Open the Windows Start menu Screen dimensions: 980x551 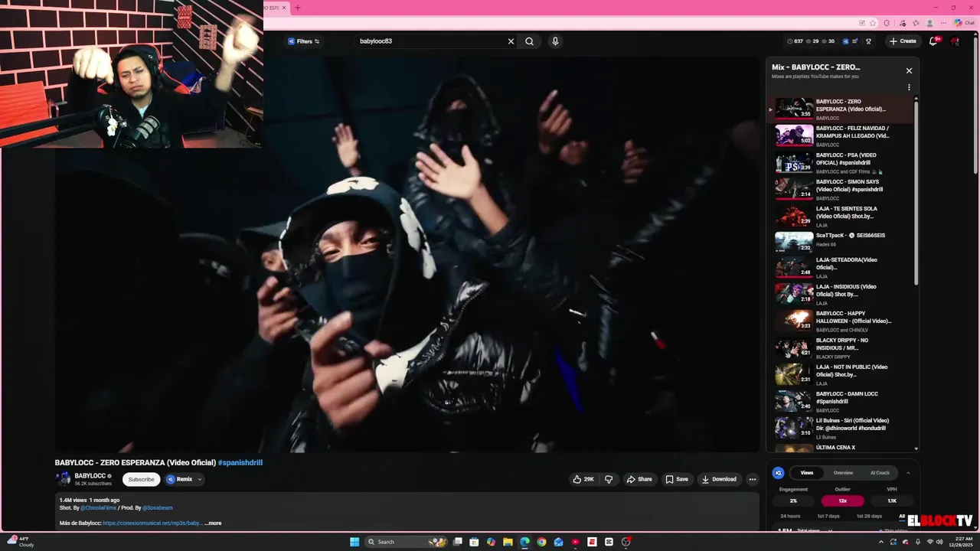354,542
